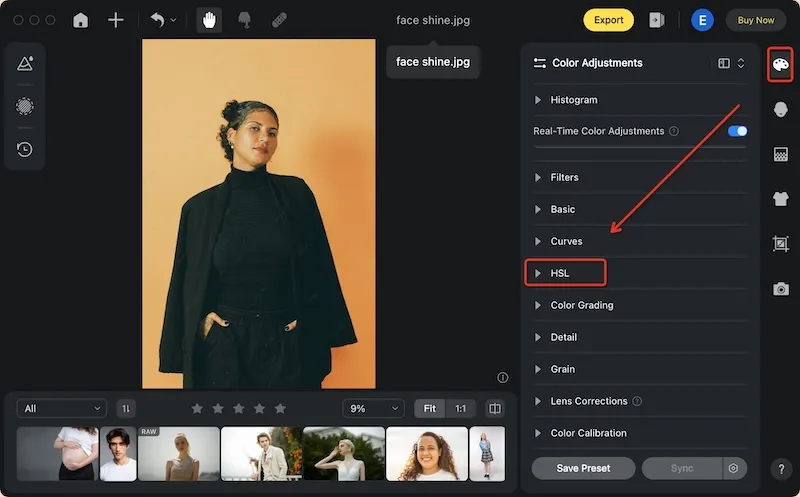
Task: Click the Lens Corrections help icon
Action: (x=637, y=401)
